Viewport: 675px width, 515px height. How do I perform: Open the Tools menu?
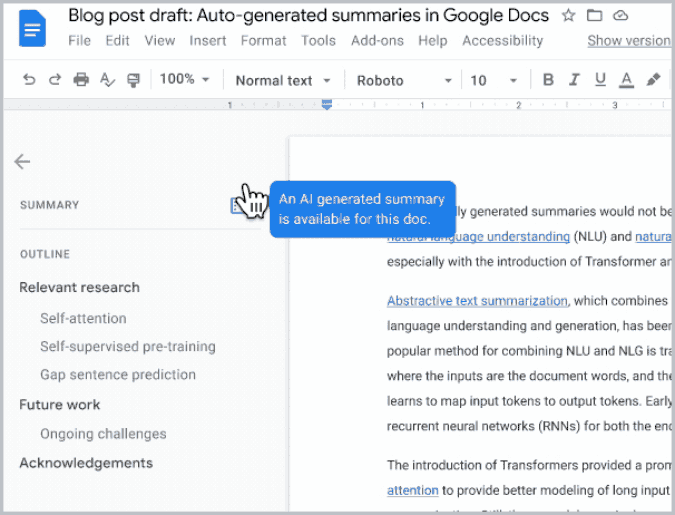[318, 40]
